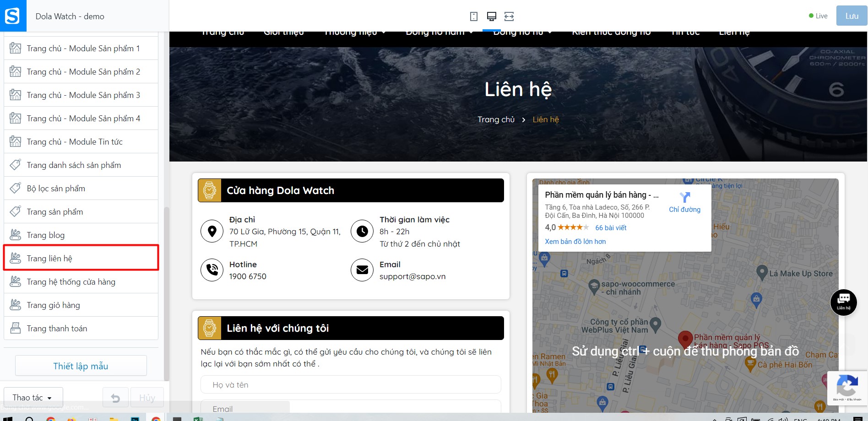Open Trang chủ - Module Tin tức
The height and width of the screenshot is (421, 868).
81,141
